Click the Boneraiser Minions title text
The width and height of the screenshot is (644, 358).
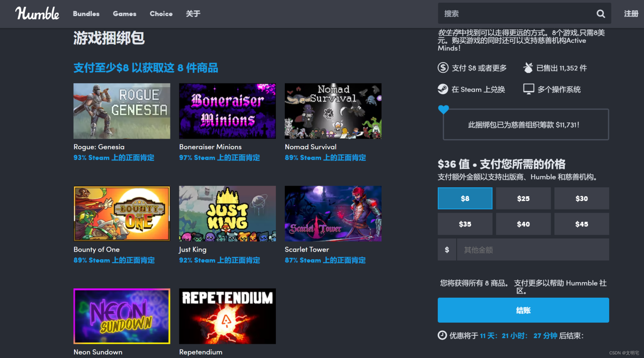point(210,147)
